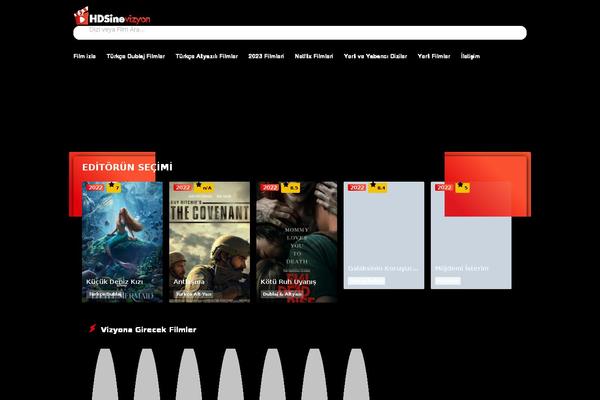Click the Küçük Deniz Kızı title

pyautogui.click(x=114, y=282)
